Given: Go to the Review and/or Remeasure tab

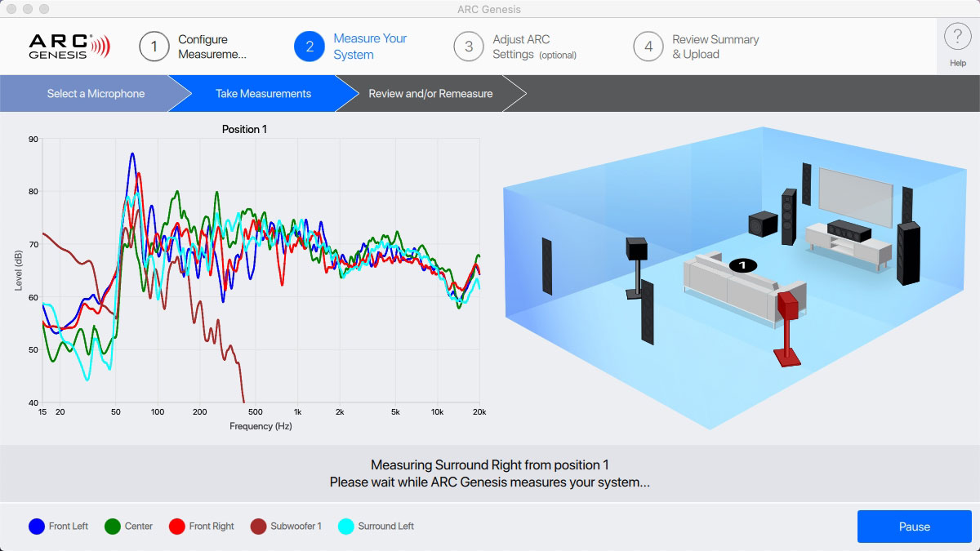Looking at the screenshot, I should [430, 94].
